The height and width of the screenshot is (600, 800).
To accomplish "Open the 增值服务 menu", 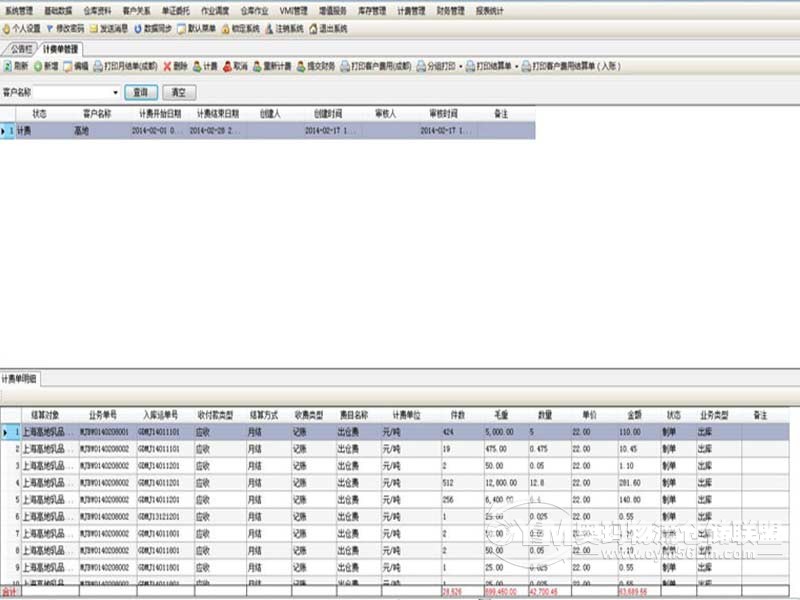I will tap(333, 11).
